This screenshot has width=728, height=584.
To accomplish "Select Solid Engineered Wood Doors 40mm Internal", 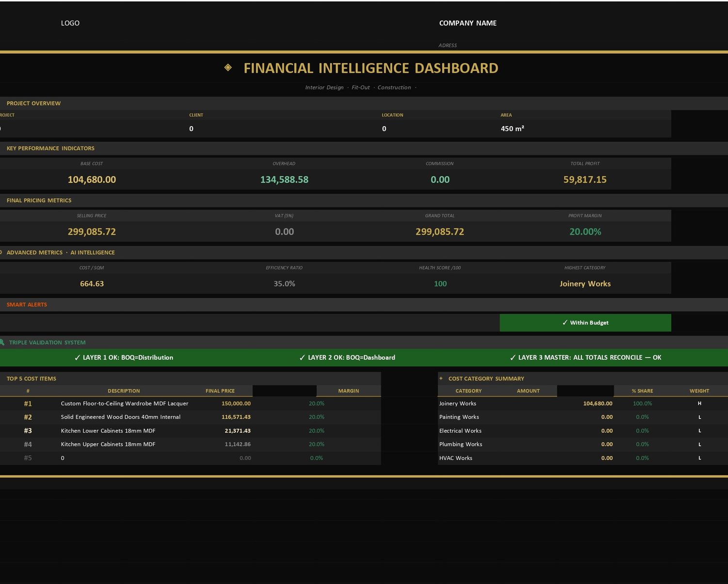I will pos(121,417).
